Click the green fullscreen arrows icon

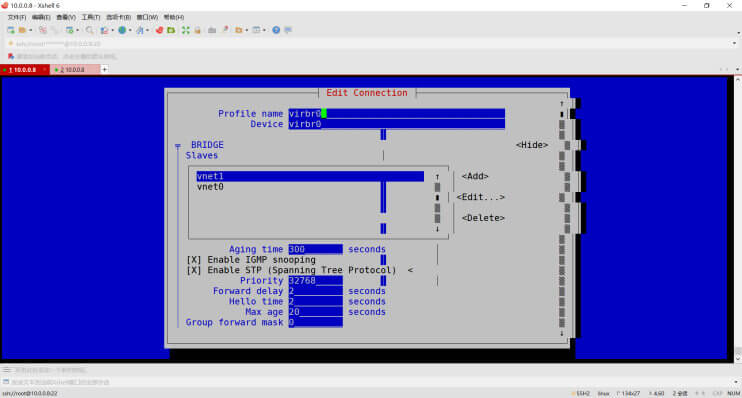point(186,30)
